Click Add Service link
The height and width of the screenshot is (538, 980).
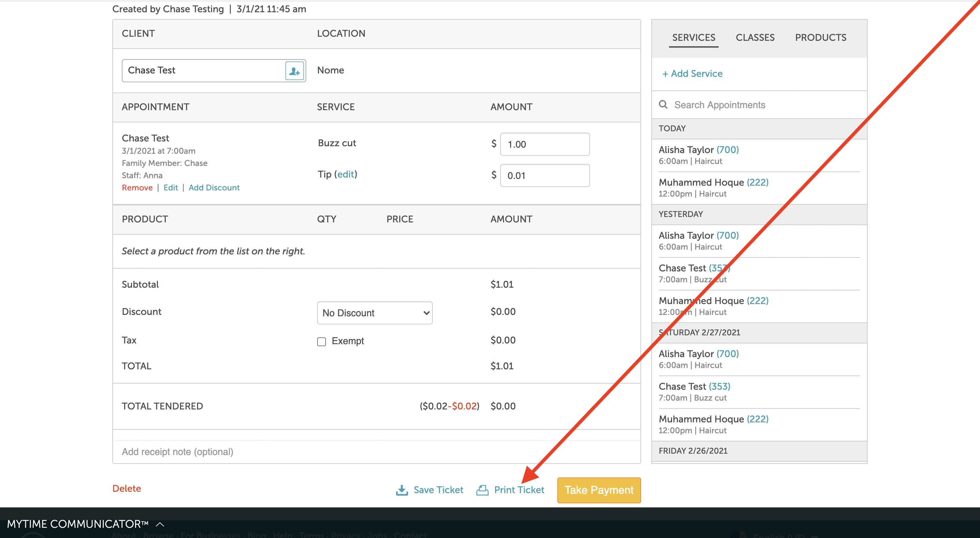point(692,73)
